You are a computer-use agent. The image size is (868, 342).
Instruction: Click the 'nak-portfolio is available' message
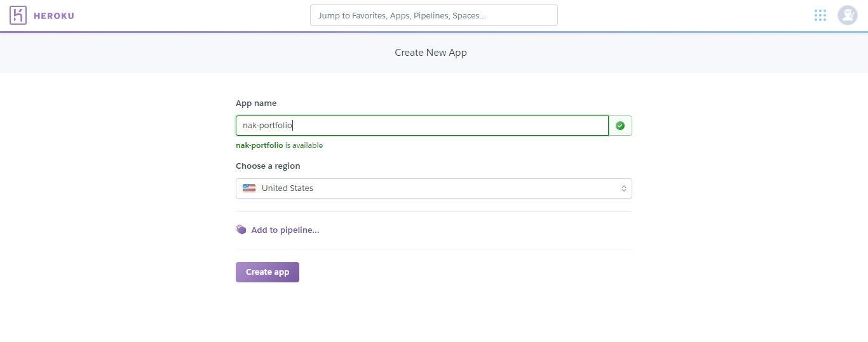click(280, 145)
